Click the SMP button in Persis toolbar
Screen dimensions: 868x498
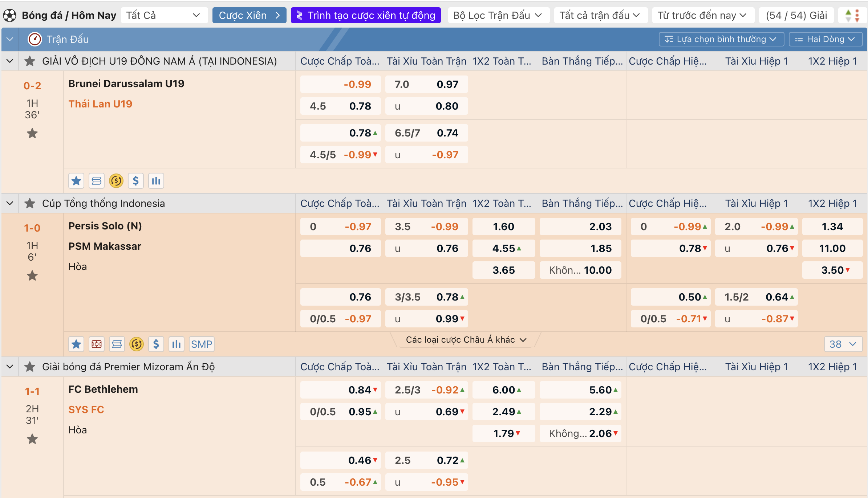202,344
